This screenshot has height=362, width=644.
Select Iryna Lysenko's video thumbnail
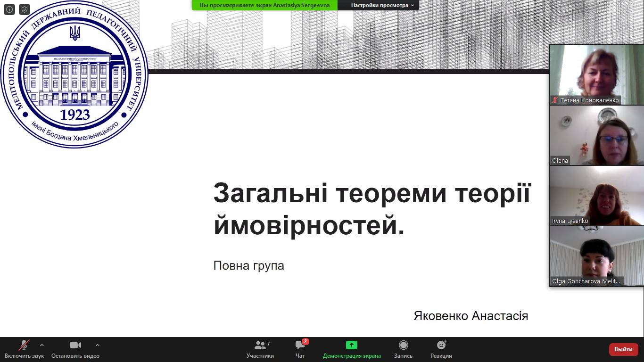click(x=596, y=195)
